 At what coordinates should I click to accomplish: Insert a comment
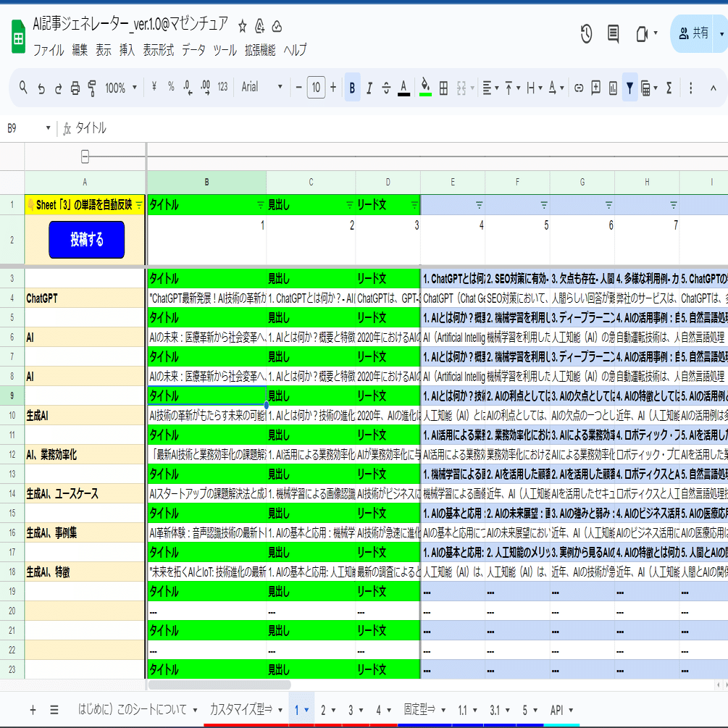[x=595, y=87]
